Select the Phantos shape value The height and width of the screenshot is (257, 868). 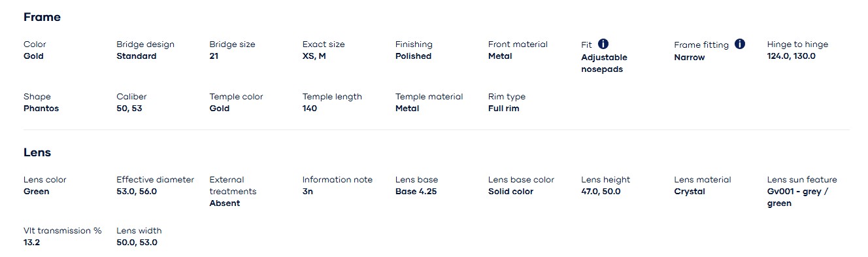[41, 109]
